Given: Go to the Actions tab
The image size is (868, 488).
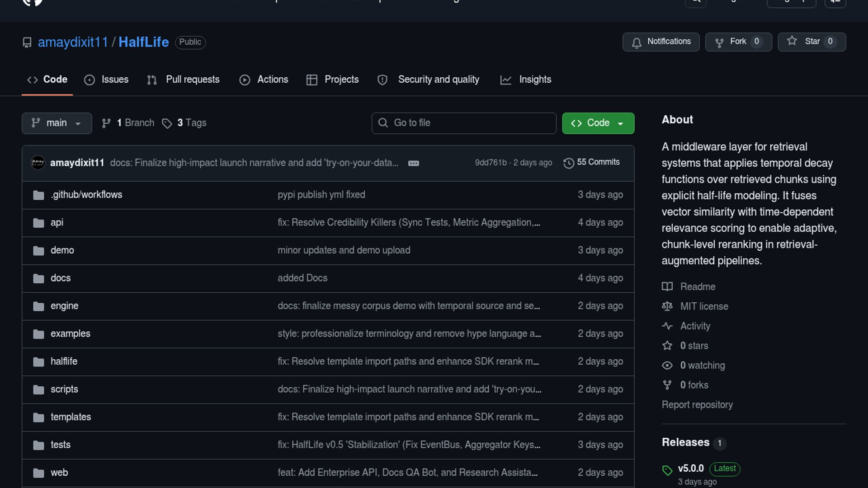Looking at the screenshot, I should click(264, 80).
